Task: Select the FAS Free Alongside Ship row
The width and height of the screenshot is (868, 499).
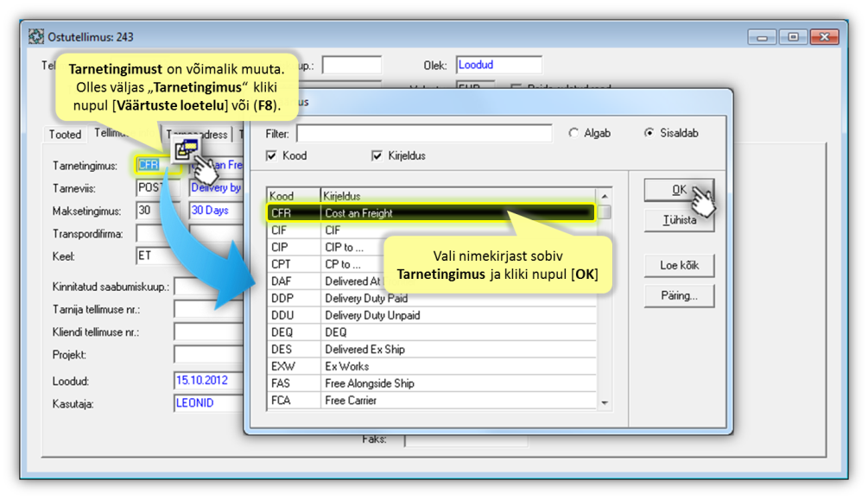Action: (x=432, y=383)
